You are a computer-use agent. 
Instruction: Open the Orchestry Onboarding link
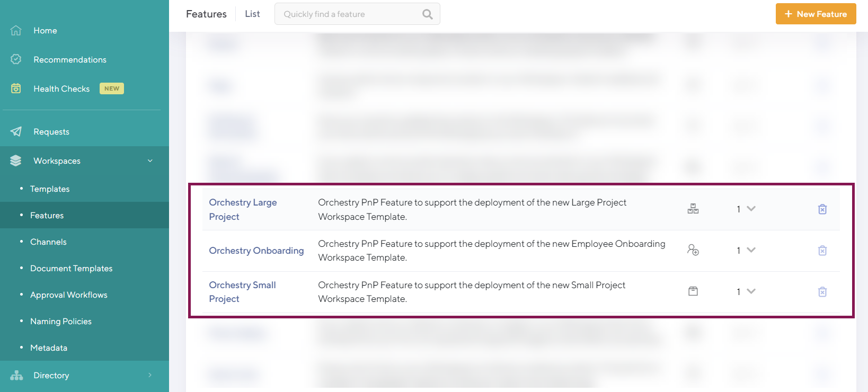pyautogui.click(x=256, y=251)
